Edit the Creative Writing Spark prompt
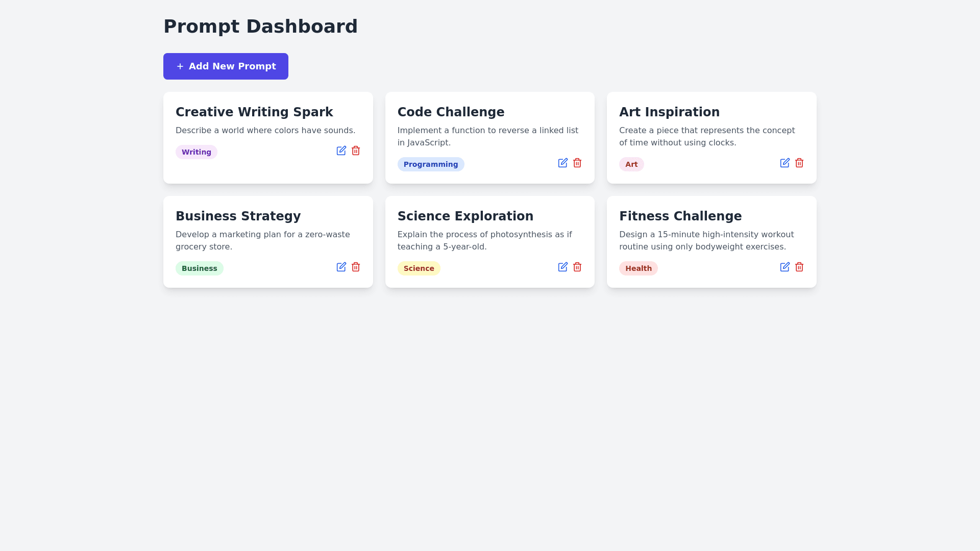 pos(341,151)
